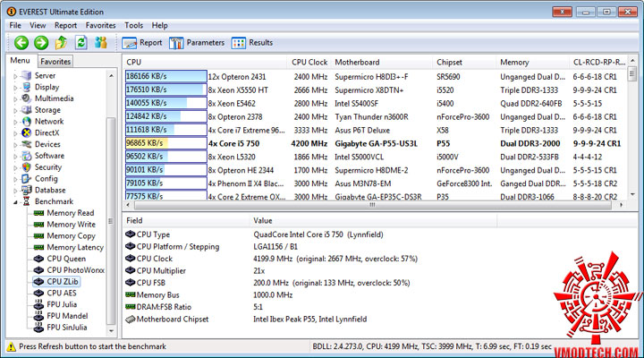Select the Benchmark hourglass icon

tap(26, 201)
